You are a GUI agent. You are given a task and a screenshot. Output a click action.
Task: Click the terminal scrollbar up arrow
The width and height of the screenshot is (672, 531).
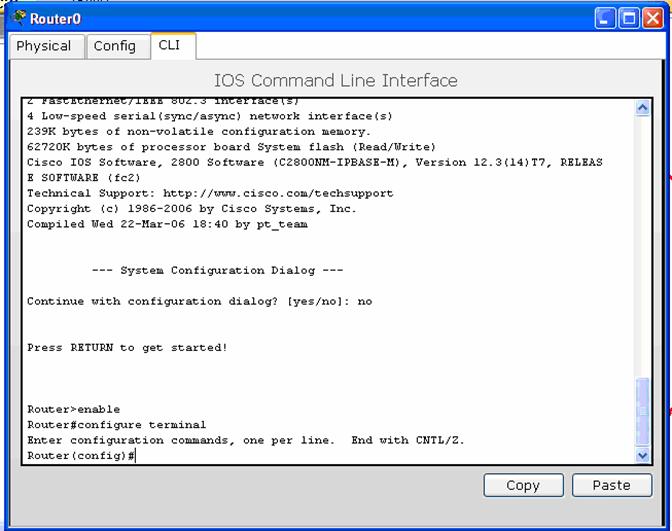point(643,108)
